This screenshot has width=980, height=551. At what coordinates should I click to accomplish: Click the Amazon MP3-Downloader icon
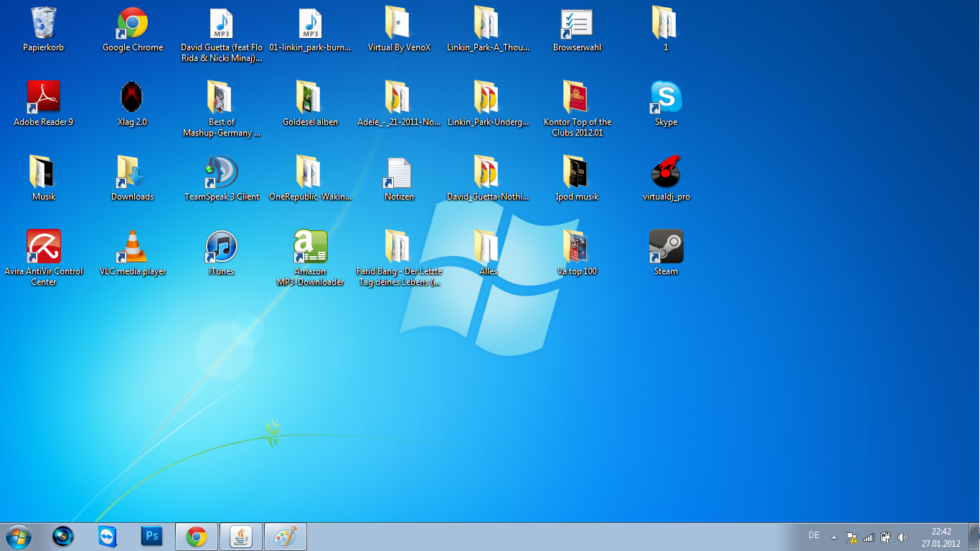tap(310, 248)
